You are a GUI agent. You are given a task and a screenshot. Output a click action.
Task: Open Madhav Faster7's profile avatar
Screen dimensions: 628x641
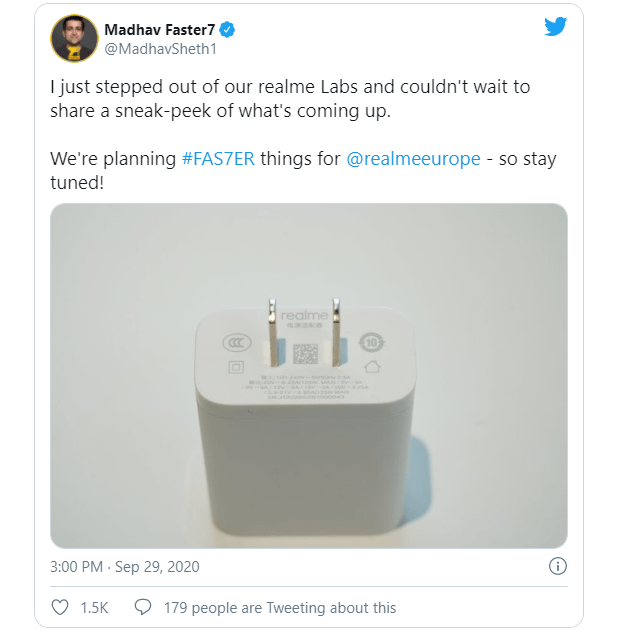(x=74, y=39)
